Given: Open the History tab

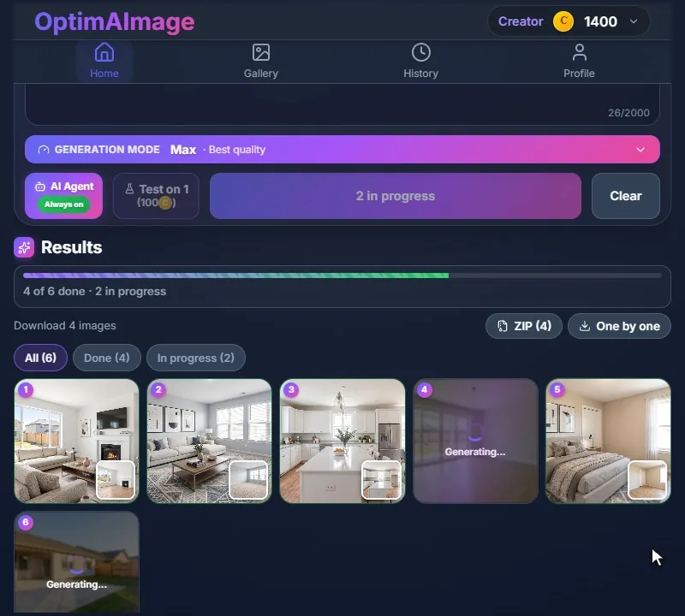Looking at the screenshot, I should (x=420, y=61).
